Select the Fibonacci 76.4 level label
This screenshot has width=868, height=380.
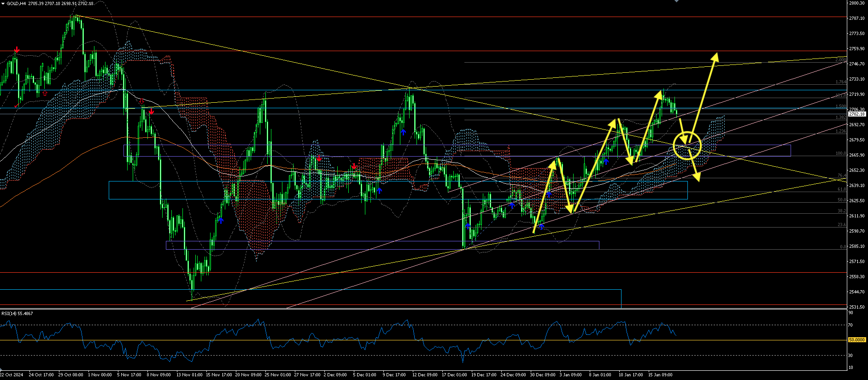tap(842, 176)
